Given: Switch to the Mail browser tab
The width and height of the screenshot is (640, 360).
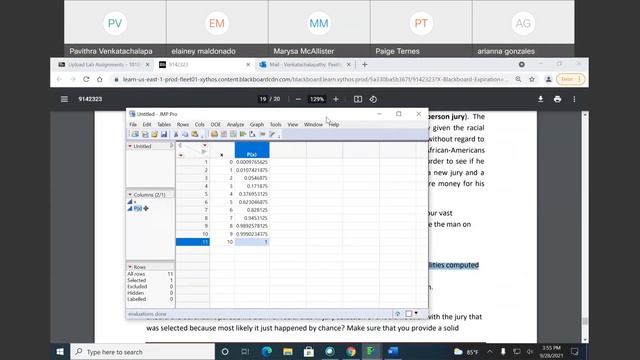Looking at the screenshot, I should [305, 64].
